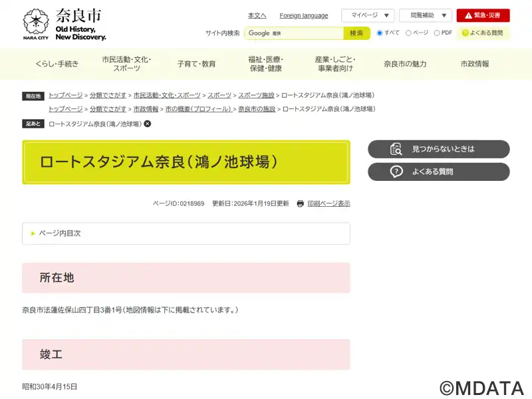Select the ページ search scope radio
Image resolution: width=532 pixels, height=399 pixels.
pyautogui.click(x=408, y=33)
